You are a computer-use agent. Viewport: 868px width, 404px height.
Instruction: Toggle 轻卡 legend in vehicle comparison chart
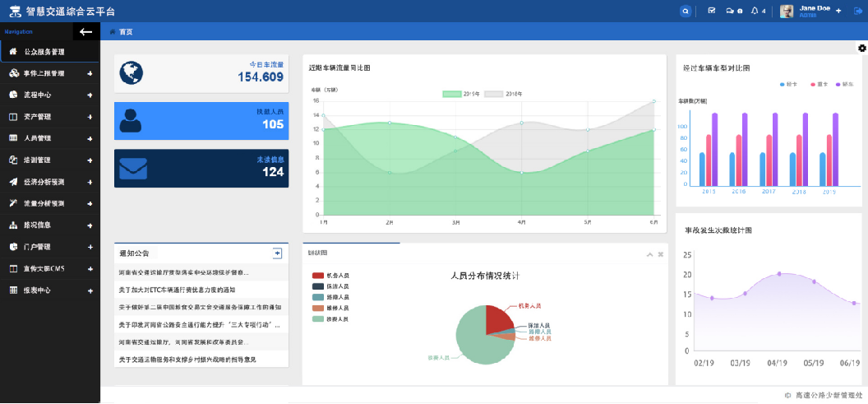[787, 84]
